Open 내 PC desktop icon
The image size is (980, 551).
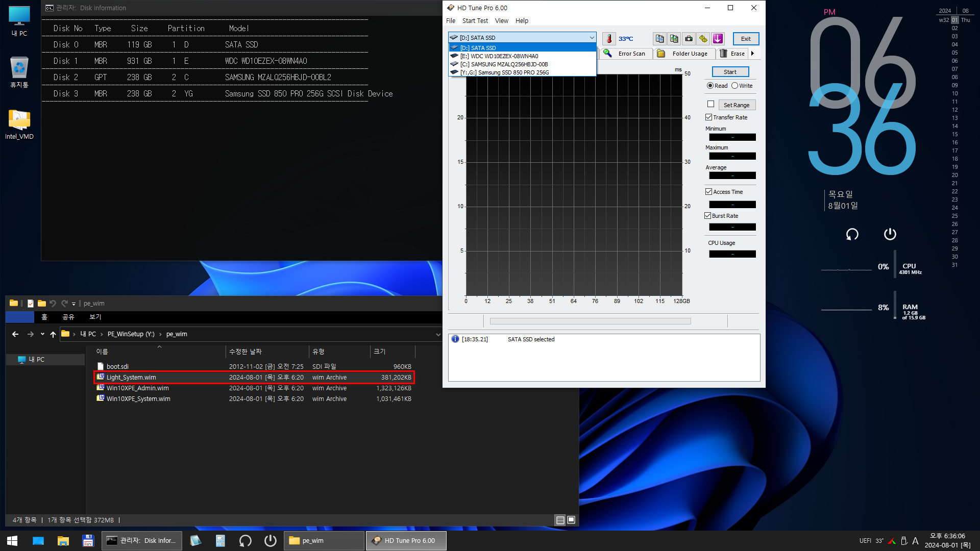[19, 21]
